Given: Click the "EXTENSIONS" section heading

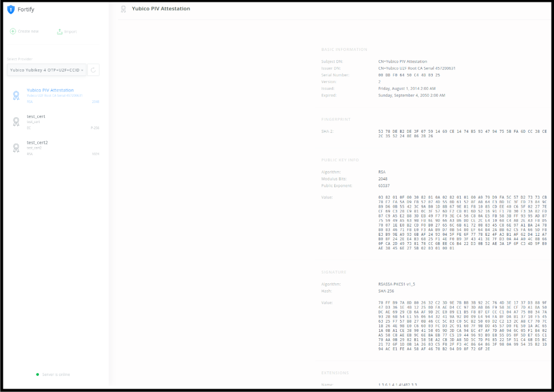Looking at the screenshot, I should point(335,373).
